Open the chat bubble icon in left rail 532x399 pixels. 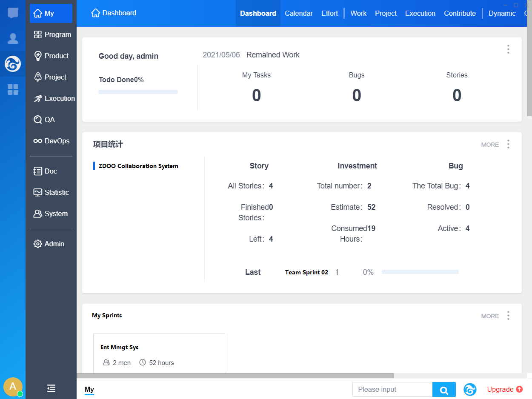(13, 13)
